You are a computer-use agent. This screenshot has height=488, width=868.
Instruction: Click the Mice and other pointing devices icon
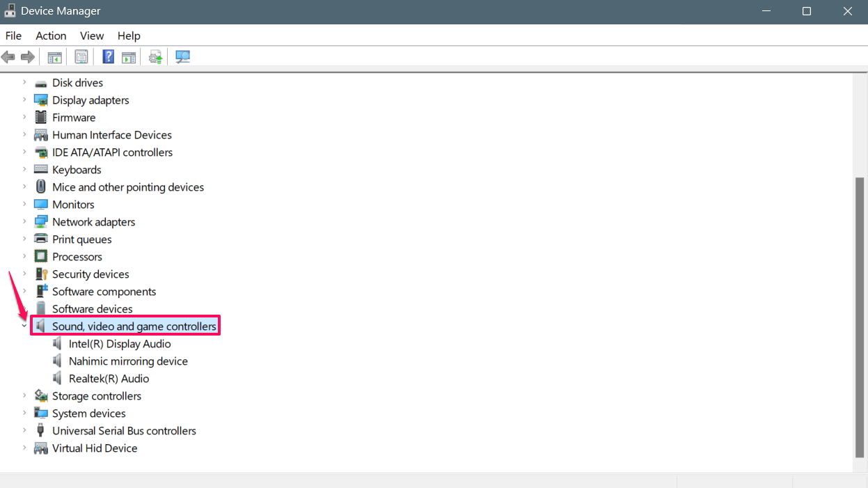pos(41,187)
